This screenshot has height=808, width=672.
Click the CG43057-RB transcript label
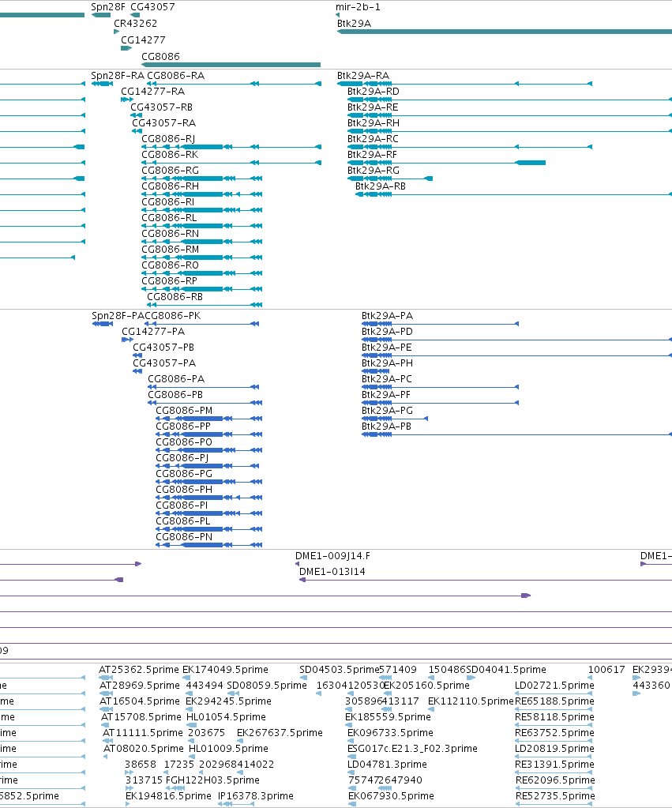point(161,107)
